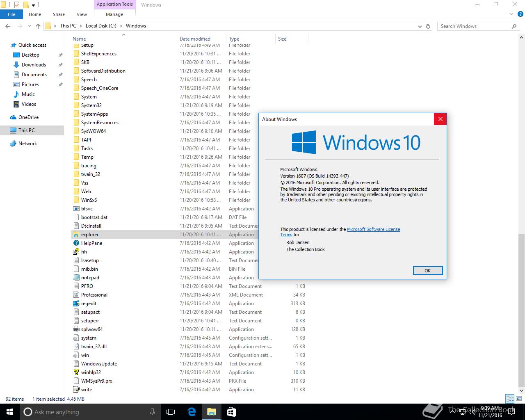Click the explorer application icon
The width and height of the screenshot is (525, 420).
(76, 235)
